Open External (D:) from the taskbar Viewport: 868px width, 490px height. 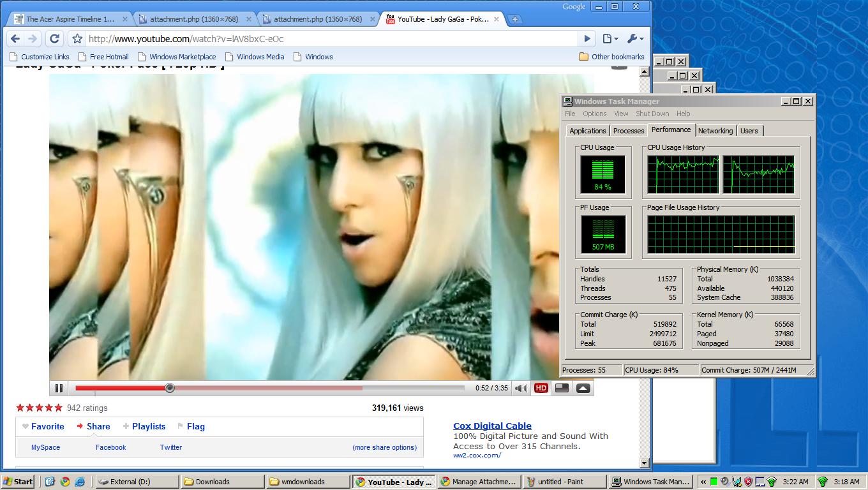pyautogui.click(x=137, y=482)
